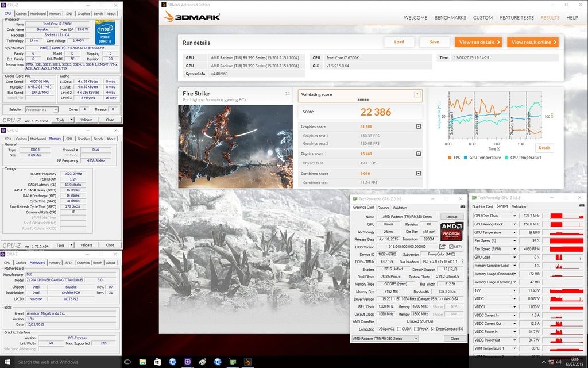Screen dimensions: 588x368
Task: Click the green GPU-Z taskbar icon
Action: pos(233,362)
